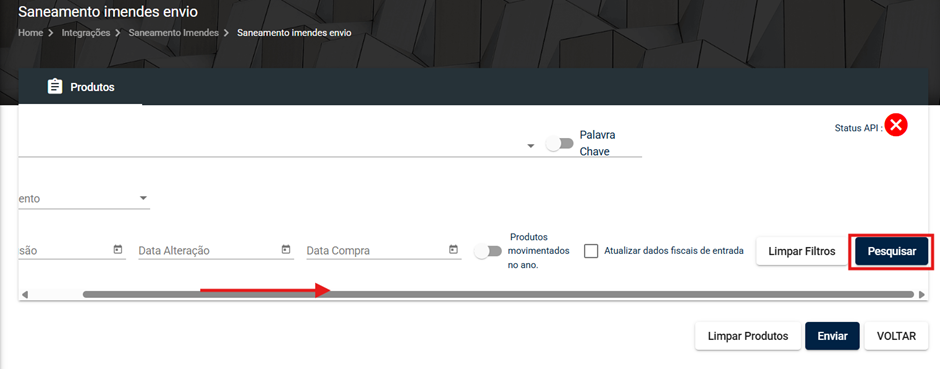Click the breadcrumb chevron after Home

click(52, 33)
